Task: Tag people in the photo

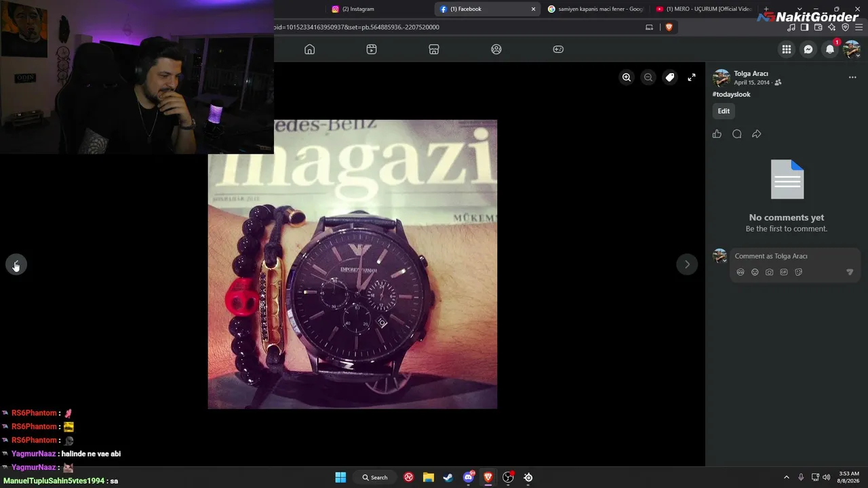Action: click(x=670, y=77)
